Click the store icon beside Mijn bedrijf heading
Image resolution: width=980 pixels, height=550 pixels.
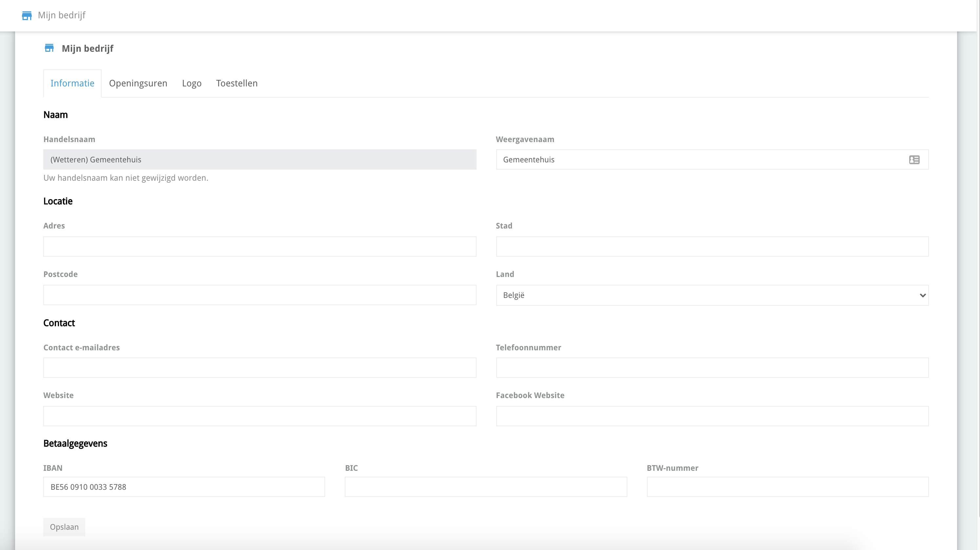(x=49, y=48)
